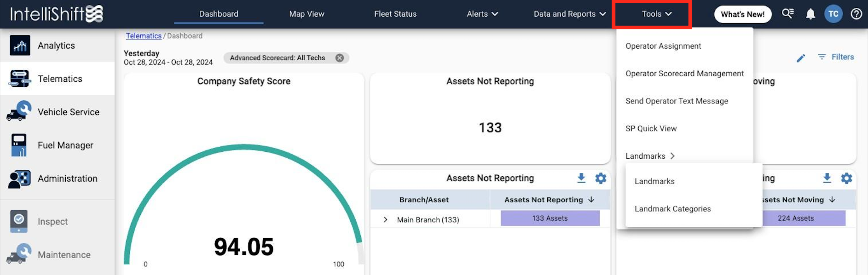Download the Assets Not Reporting table
868x275 pixels.
click(x=581, y=178)
